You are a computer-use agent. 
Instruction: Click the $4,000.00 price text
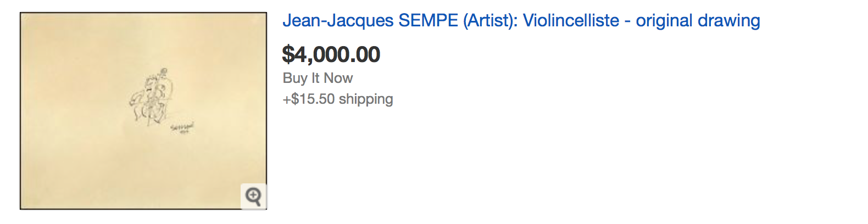coord(331,54)
